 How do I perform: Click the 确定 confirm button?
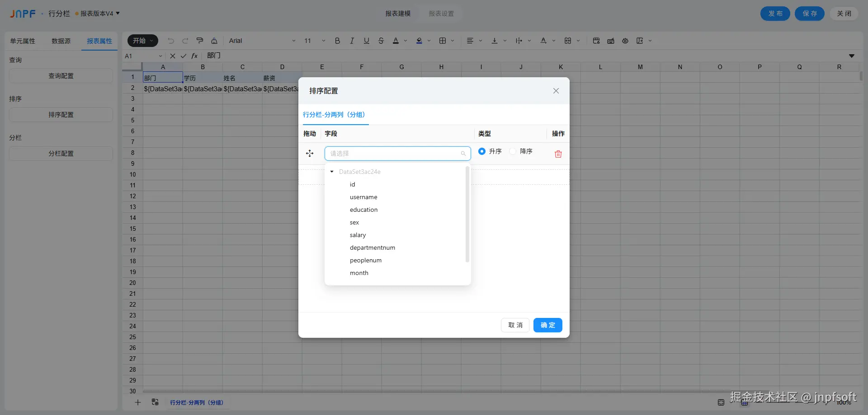pos(548,325)
